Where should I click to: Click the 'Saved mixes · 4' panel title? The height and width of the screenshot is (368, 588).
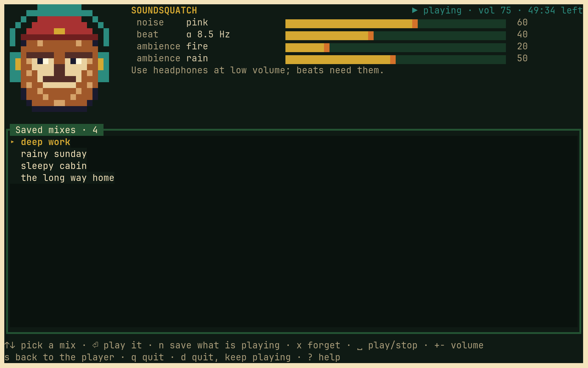(x=57, y=130)
